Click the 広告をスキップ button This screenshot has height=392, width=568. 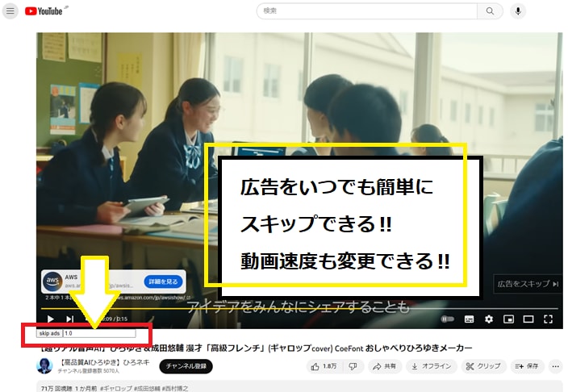(x=528, y=284)
